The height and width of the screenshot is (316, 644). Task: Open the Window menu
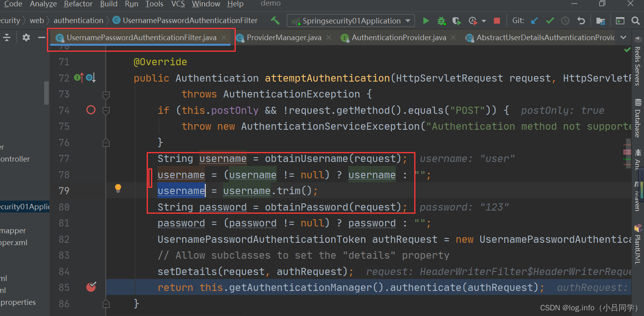click(206, 4)
